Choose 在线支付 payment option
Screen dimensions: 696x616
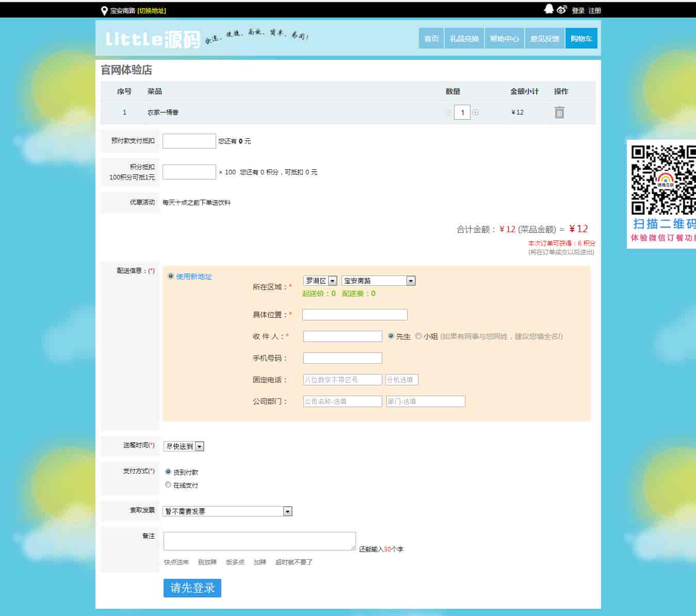coord(168,485)
